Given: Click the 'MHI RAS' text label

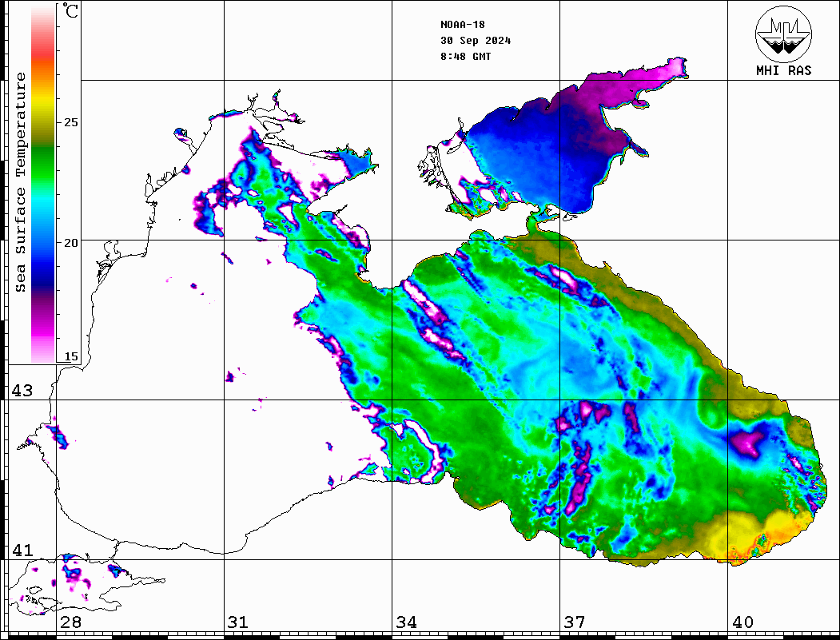Looking at the screenshot, I should click(x=783, y=70).
